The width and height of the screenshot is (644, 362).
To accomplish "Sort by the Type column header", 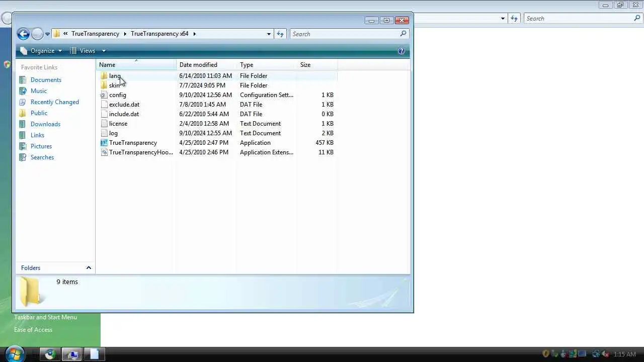I will pos(267,65).
